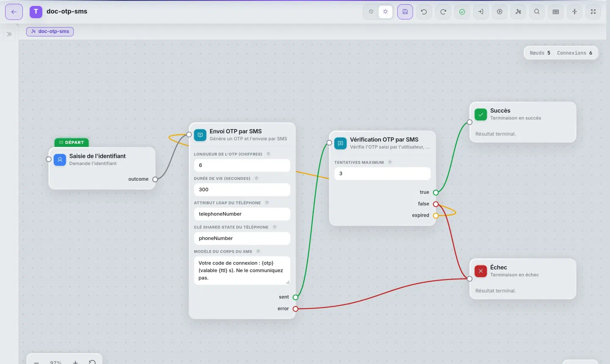Click help icon beside Attribut LDAP du téléphone
The width and height of the screenshot is (610, 364).
click(x=267, y=203)
